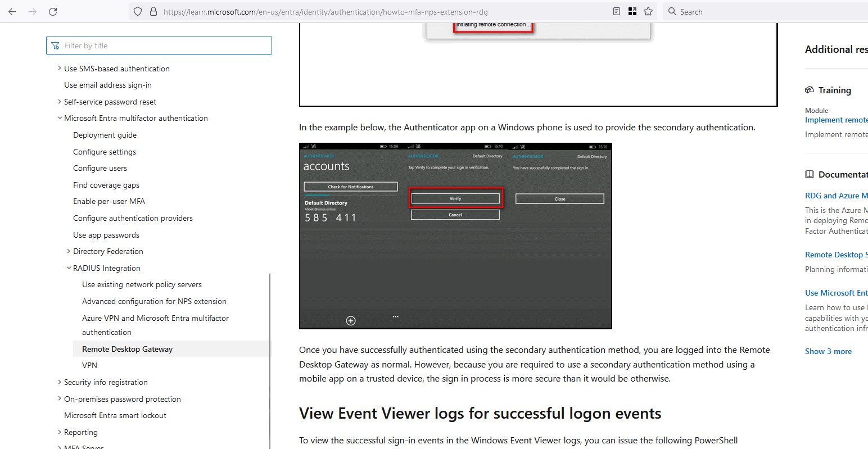Open Advanced configuration for NPS extension
The width and height of the screenshot is (868, 449).
coord(154,301)
